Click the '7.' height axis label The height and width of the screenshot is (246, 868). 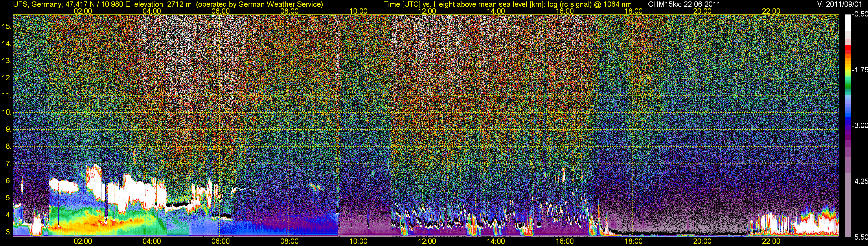[8, 164]
